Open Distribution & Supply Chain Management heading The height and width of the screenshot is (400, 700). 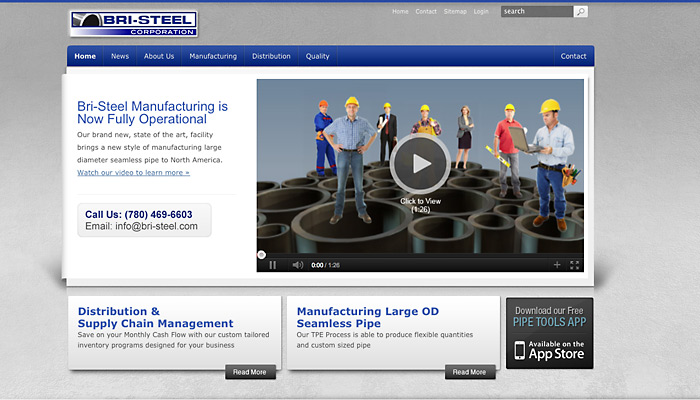[x=155, y=317]
